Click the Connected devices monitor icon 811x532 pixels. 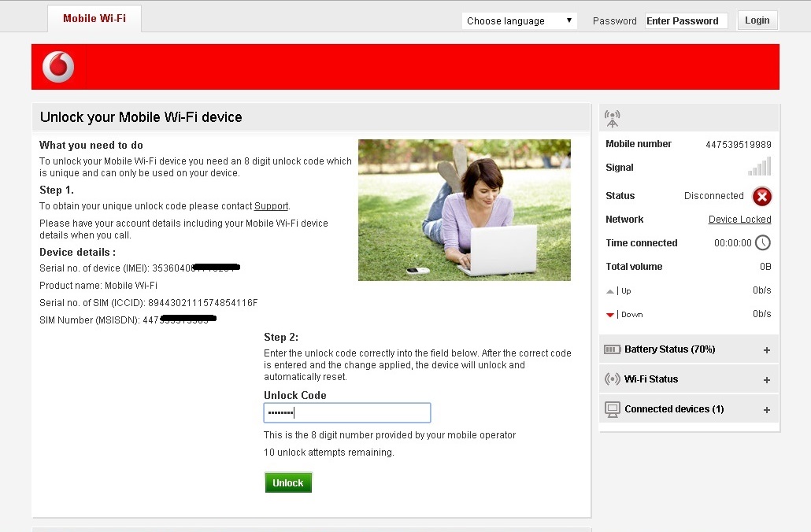coord(613,408)
